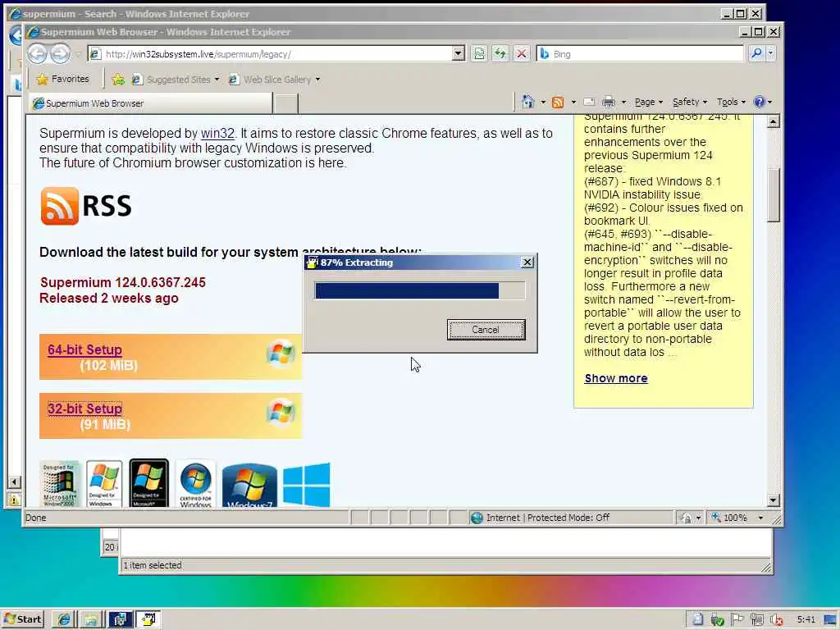Close the 87% Extracting dialog
This screenshot has height=630, width=840.
[527, 262]
